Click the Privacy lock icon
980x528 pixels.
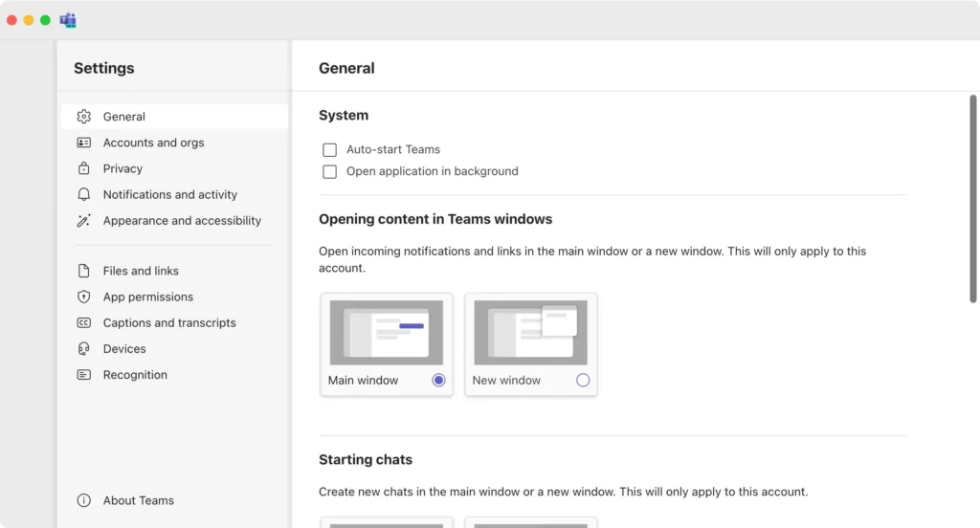pyautogui.click(x=84, y=168)
